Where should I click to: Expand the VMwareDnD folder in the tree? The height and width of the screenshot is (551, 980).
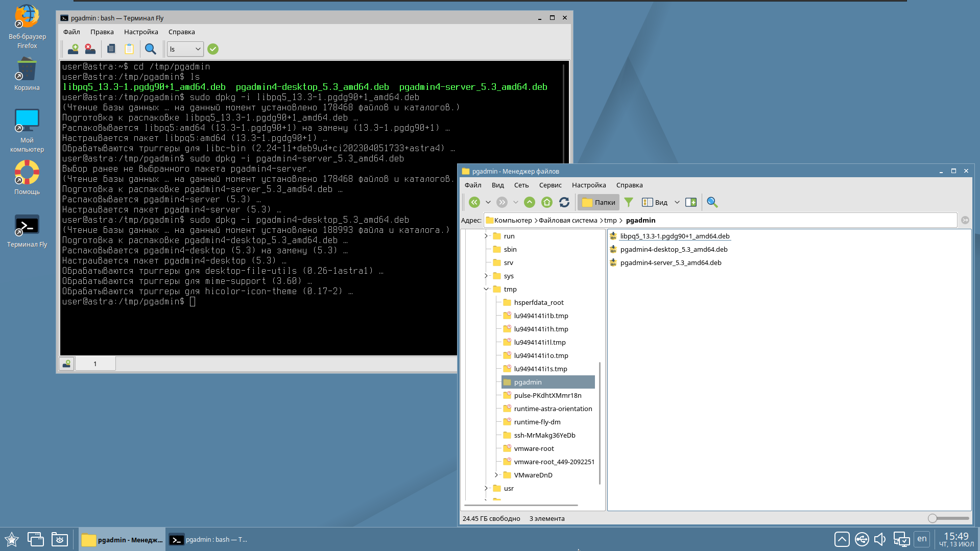(496, 475)
